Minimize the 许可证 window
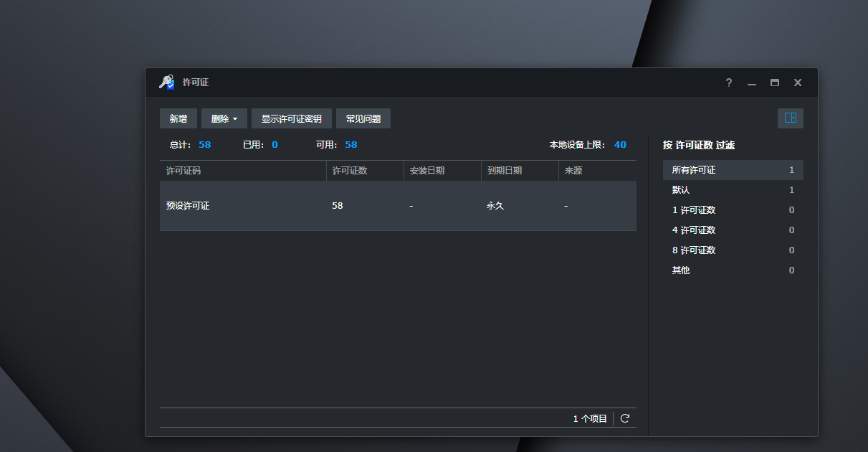 pos(752,83)
